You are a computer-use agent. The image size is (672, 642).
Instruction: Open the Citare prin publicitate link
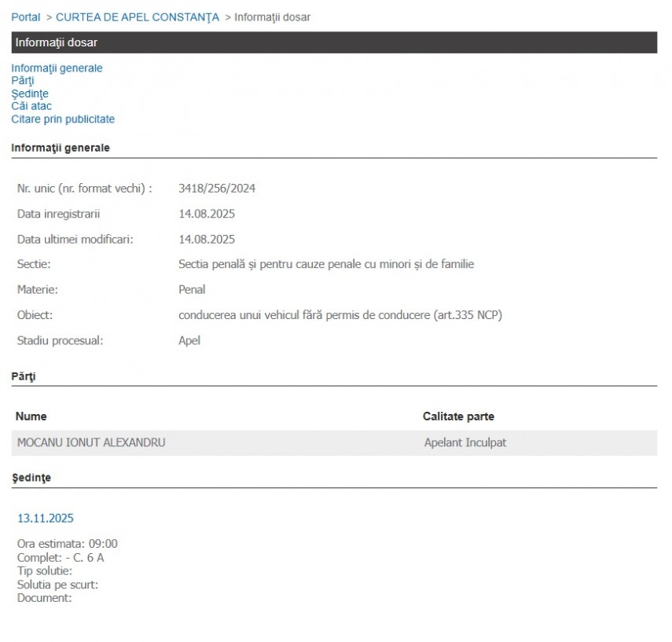click(63, 119)
